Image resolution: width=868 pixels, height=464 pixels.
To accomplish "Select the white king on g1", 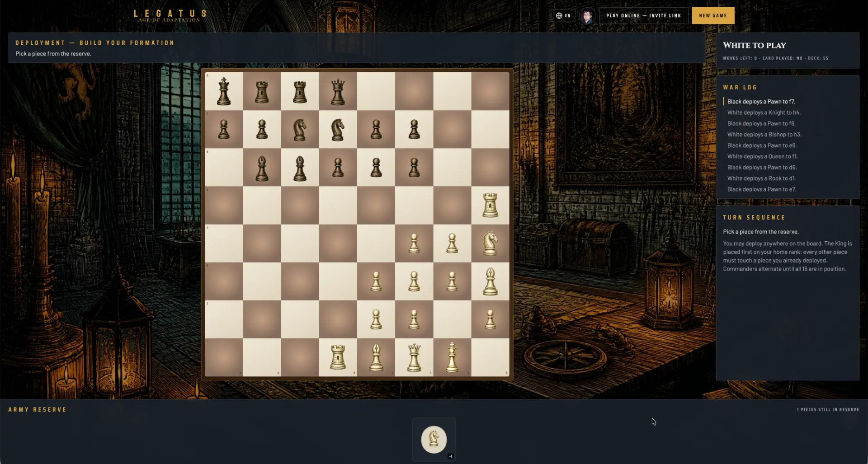I will (452, 357).
